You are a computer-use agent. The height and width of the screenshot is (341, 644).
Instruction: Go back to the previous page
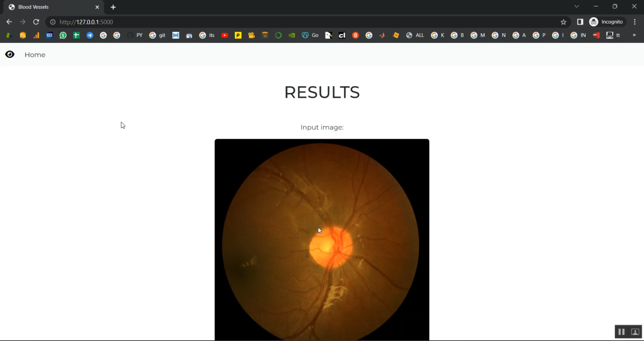point(9,22)
